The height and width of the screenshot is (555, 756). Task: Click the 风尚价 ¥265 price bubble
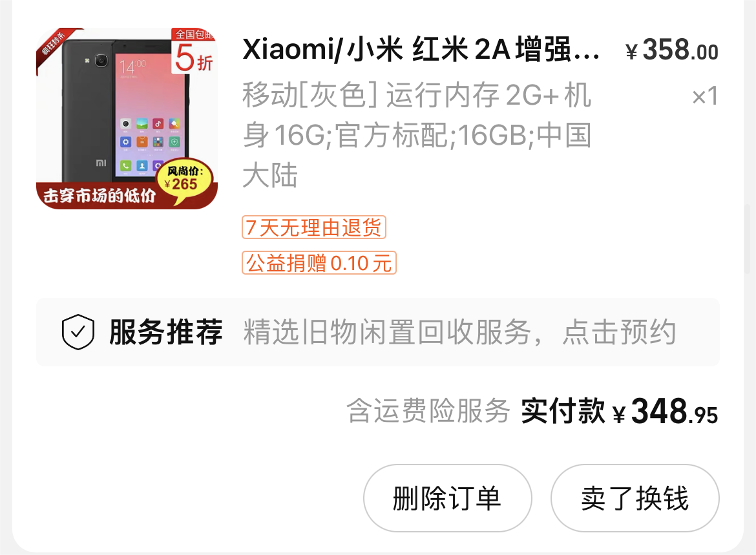tap(185, 180)
